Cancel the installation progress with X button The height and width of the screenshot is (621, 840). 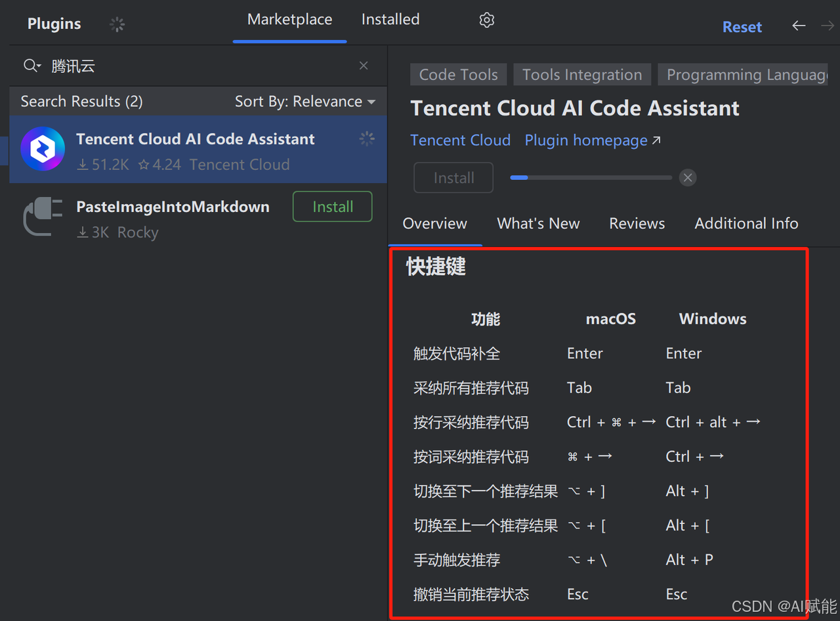688,178
